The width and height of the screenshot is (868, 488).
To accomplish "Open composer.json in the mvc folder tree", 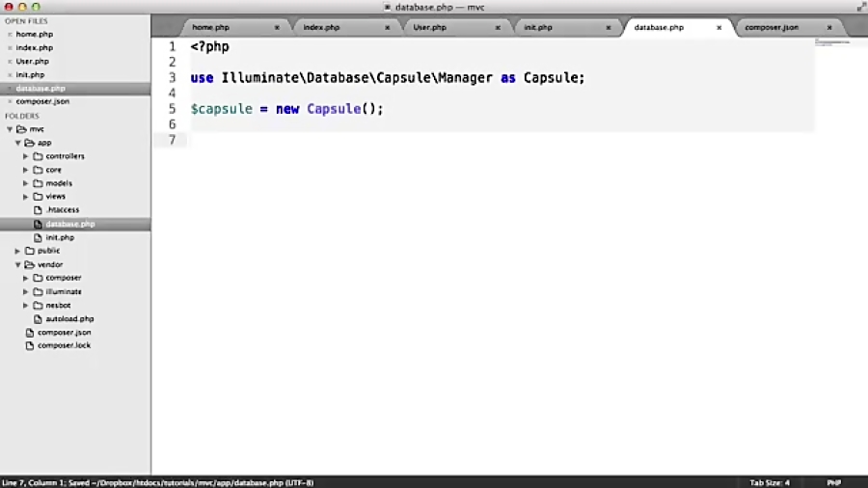I will pyautogui.click(x=65, y=333).
